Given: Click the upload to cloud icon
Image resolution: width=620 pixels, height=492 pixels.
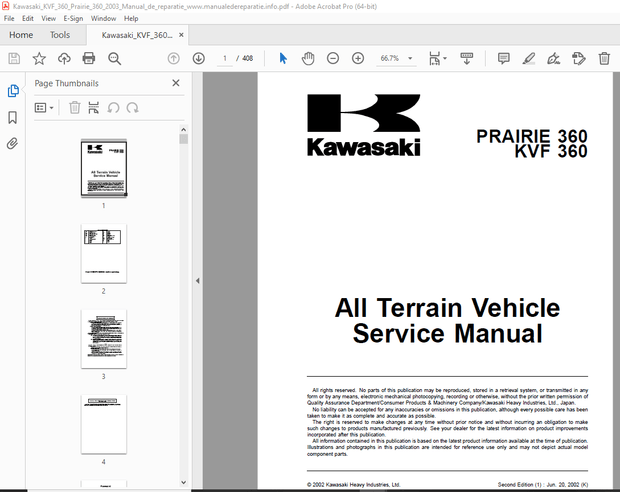Looking at the screenshot, I should tap(64, 59).
